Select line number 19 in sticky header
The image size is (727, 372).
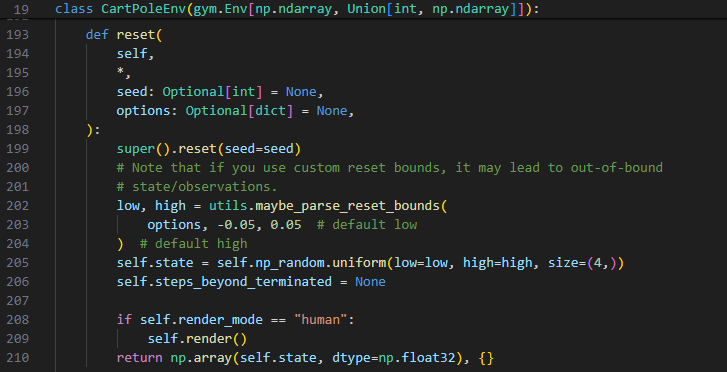pos(21,9)
